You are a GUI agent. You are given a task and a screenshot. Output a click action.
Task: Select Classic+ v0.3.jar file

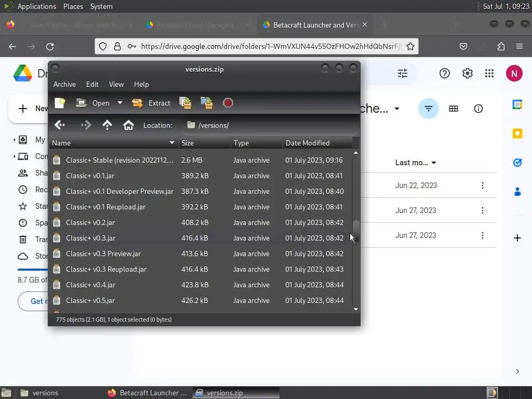(x=201, y=238)
